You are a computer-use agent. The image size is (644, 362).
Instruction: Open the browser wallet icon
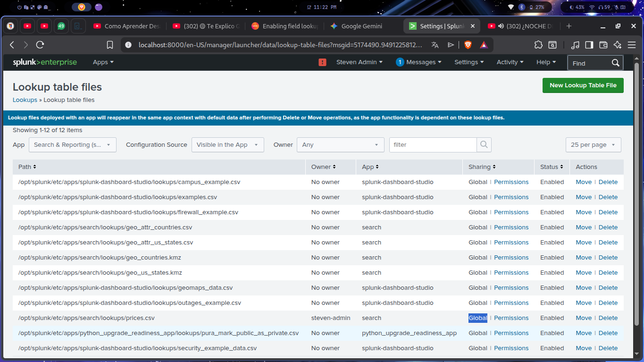pyautogui.click(x=603, y=44)
